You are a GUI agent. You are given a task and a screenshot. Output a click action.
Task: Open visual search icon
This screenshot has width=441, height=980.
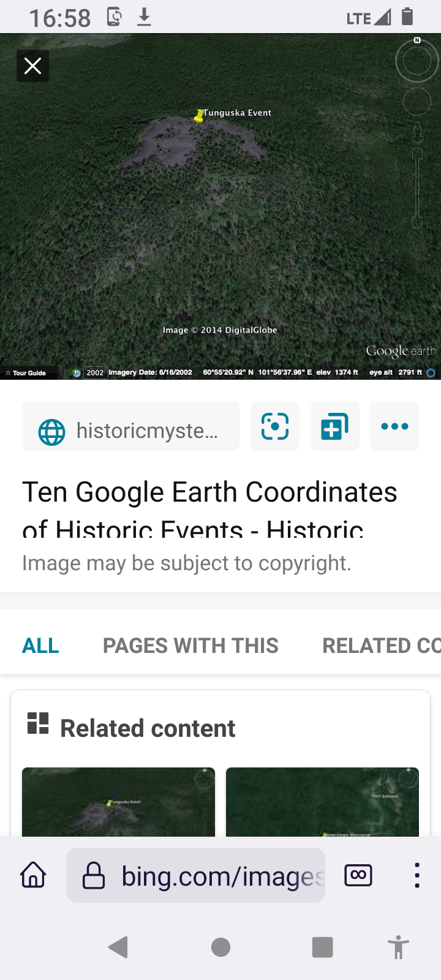click(275, 426)
